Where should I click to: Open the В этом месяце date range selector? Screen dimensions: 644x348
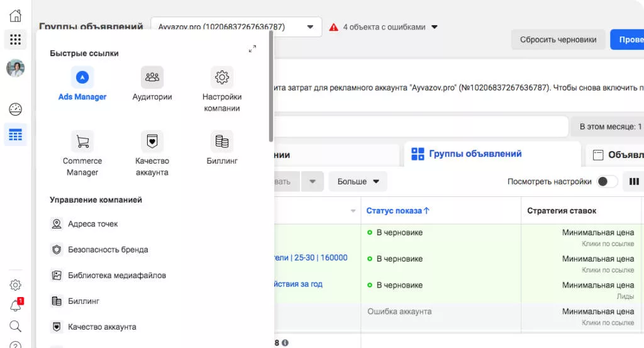click(608, 126)
